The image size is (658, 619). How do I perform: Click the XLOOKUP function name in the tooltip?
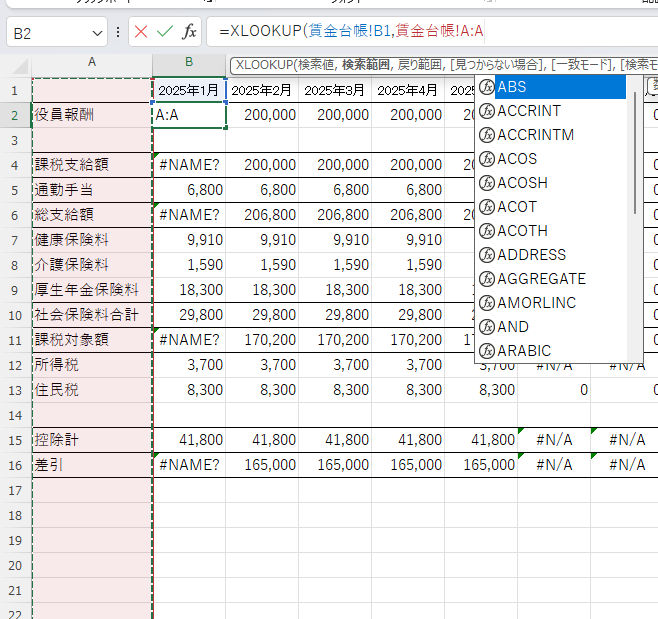click(264, 65)
